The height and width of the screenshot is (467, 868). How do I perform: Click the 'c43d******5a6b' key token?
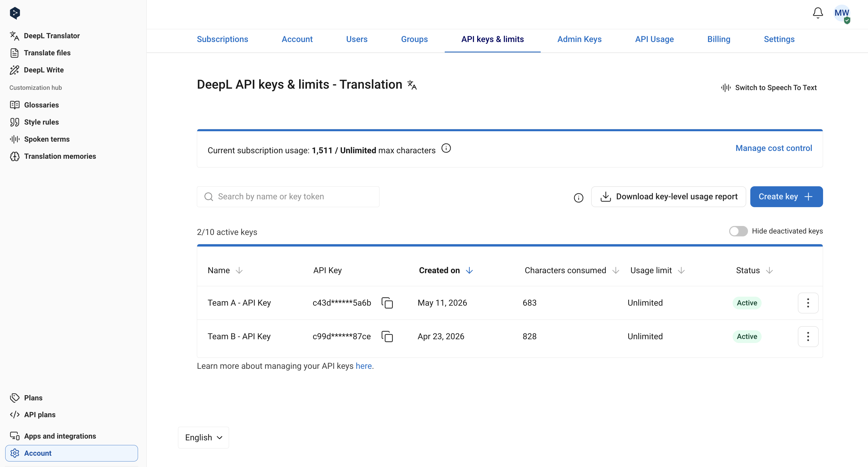[x=342, y=303]
